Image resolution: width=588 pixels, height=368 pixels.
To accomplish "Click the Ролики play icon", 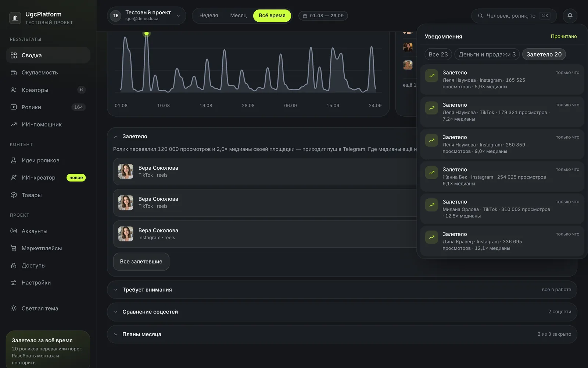I will click(14, 107).
